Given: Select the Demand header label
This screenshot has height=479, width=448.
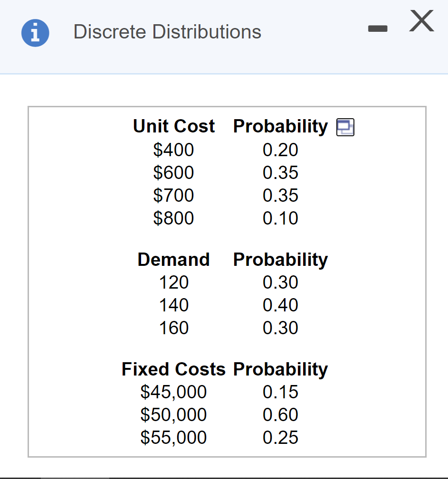Looking at the screenshot, I should (173, 260).
